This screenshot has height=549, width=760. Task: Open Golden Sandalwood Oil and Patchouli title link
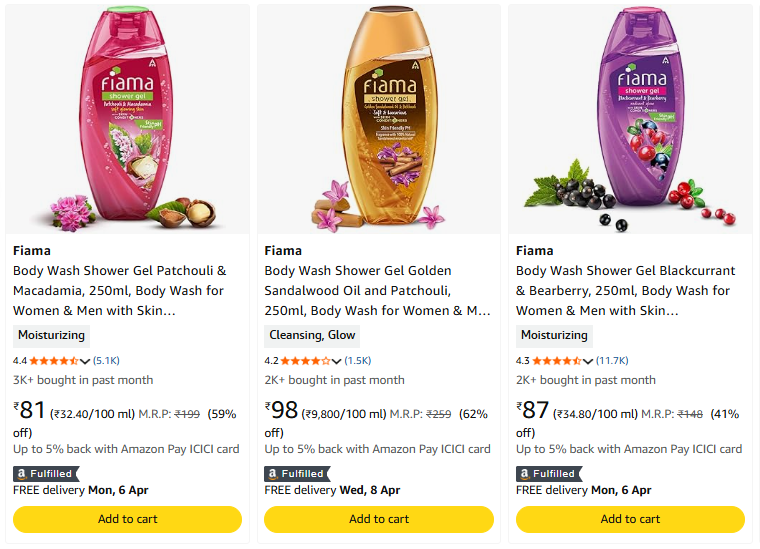coord(371,290)
